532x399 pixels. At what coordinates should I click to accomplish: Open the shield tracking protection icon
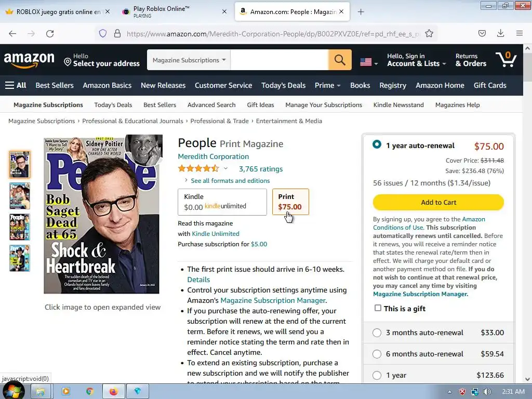pyautogui.click(x=103, y=33)
